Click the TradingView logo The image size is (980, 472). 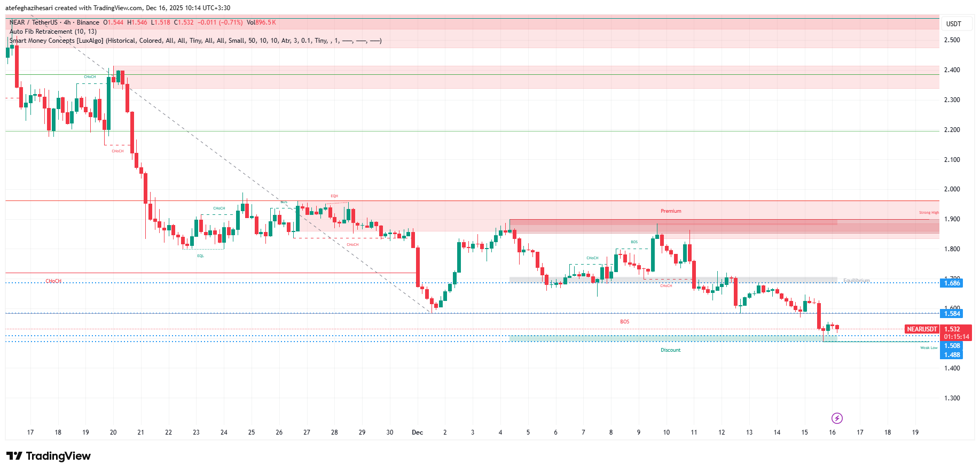coord(49,456)
